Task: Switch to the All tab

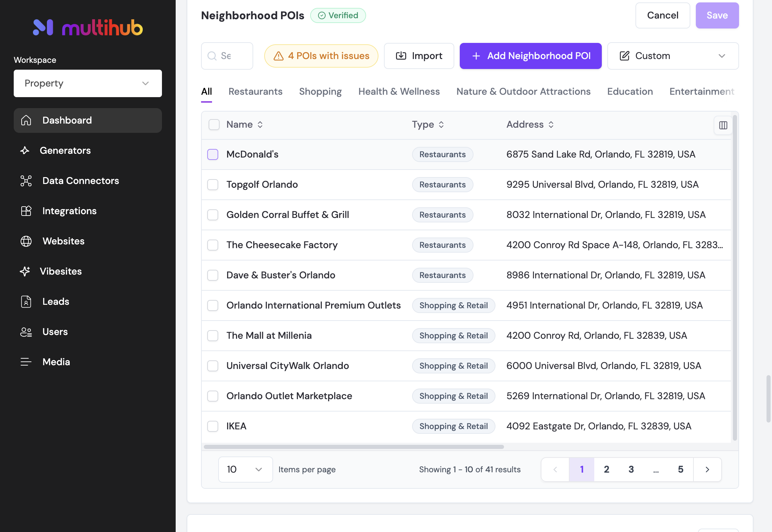Action: click(207, 92)
